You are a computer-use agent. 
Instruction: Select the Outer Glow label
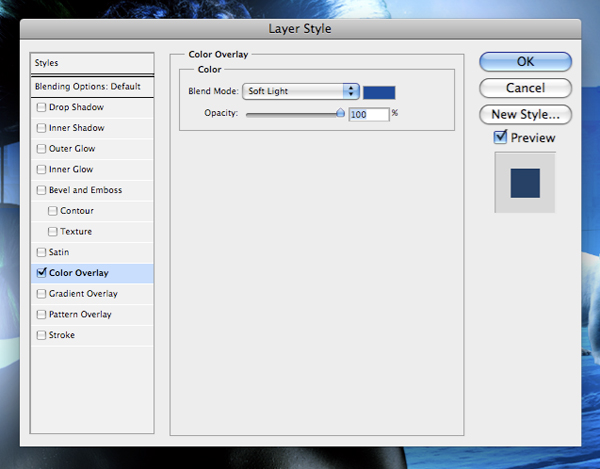tap(72, 148)
